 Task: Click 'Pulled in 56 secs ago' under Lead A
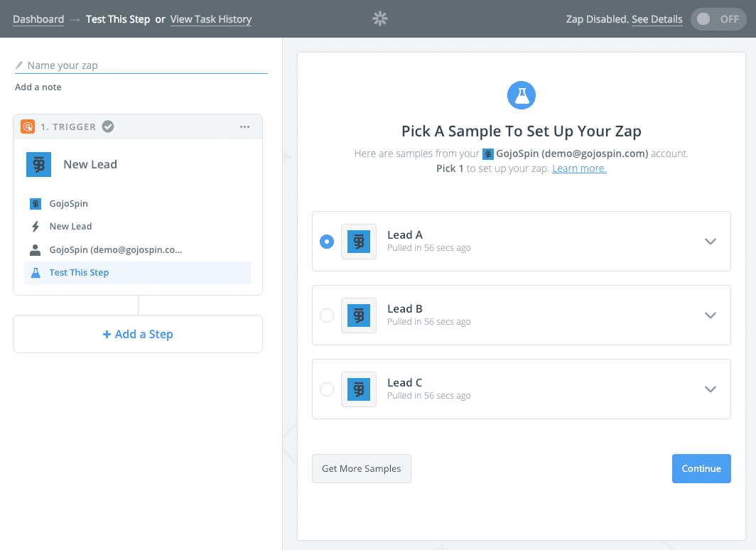tap(429, 248)
